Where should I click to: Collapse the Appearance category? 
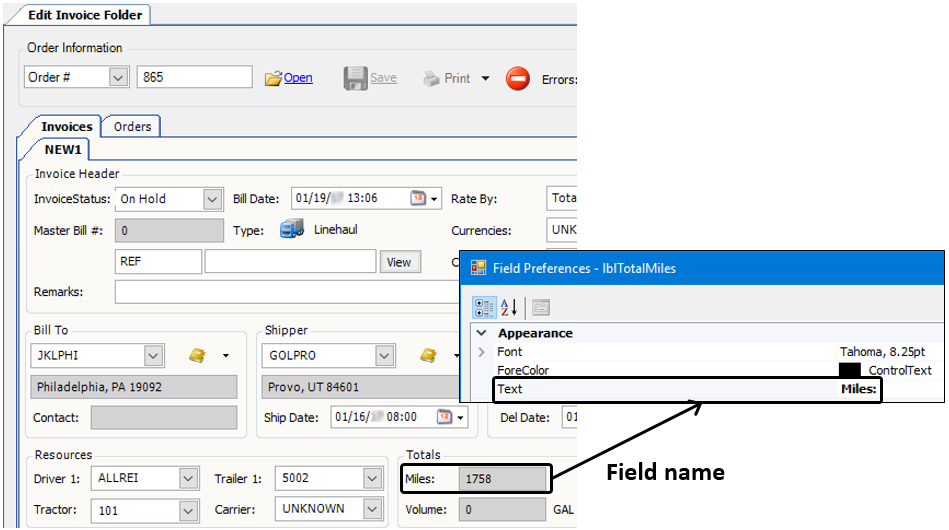point(482,333)
